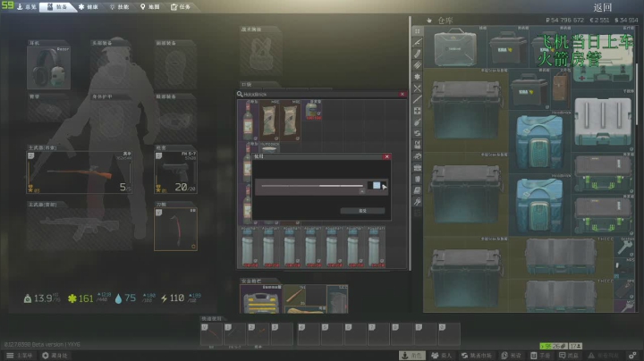Select the medical cross stash filter icon
The image size is (644, 361).
tap(418, 111)
